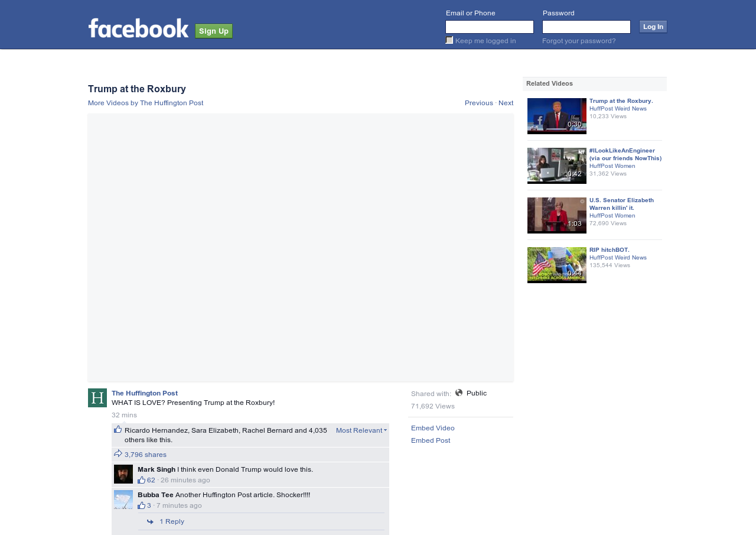Click the main video player area
Viewport: 756px width, 535px height.
click(301, 248)
